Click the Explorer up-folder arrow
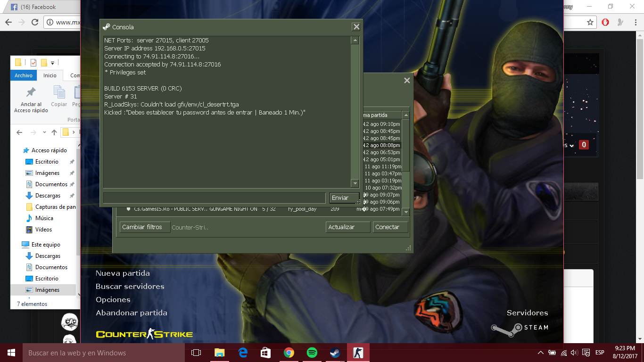 (x=54, y=132)
